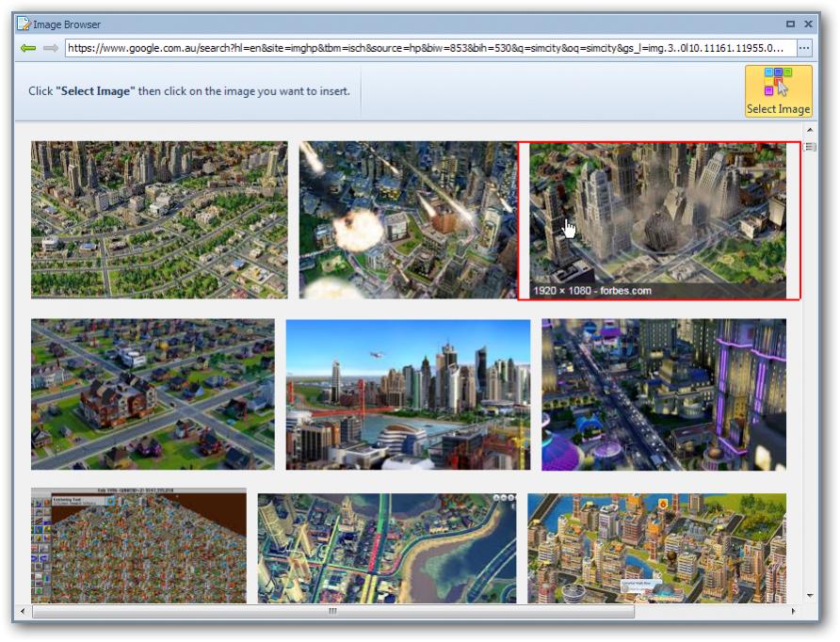This screenshot has width=840, height=642.
Task: Select the night city purple lights thumbnail
Action: [664, 394]
